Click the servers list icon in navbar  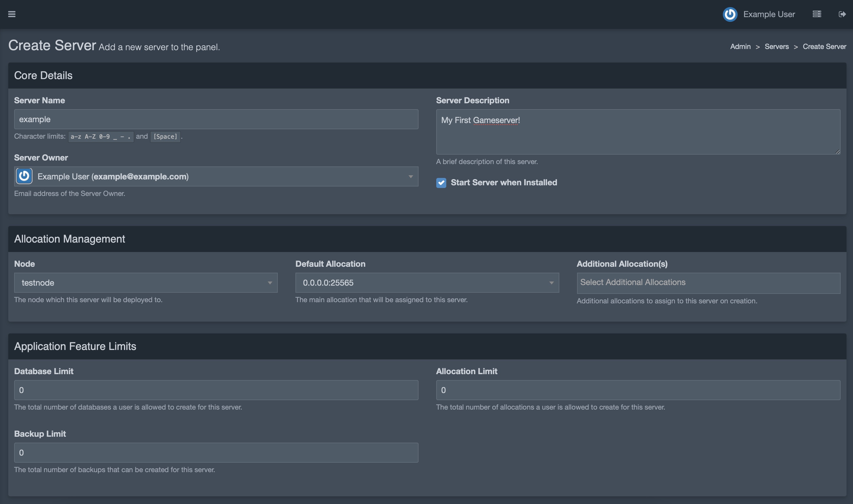coord(817,14)
